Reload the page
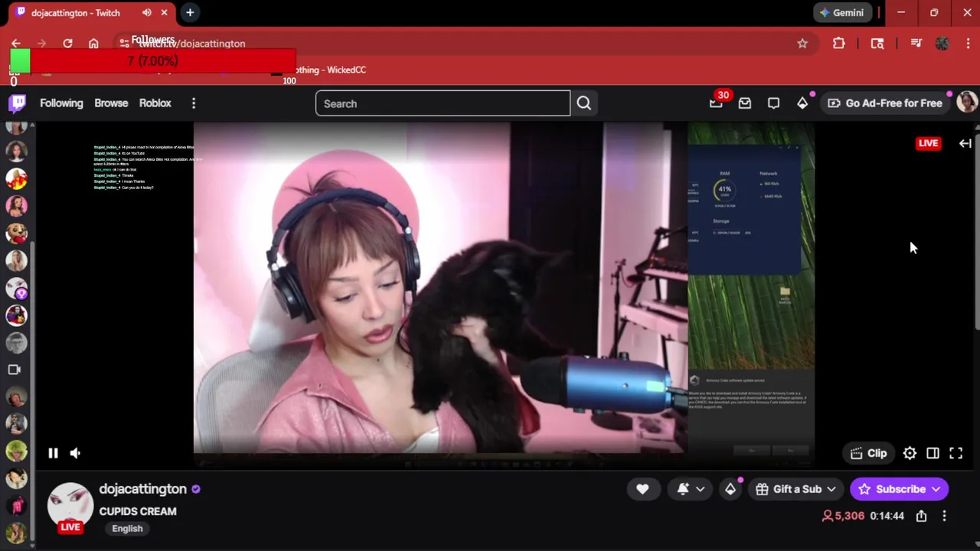The width and height of the screenshot is (980, 551). pyautogui.click(x=67, y=44)
